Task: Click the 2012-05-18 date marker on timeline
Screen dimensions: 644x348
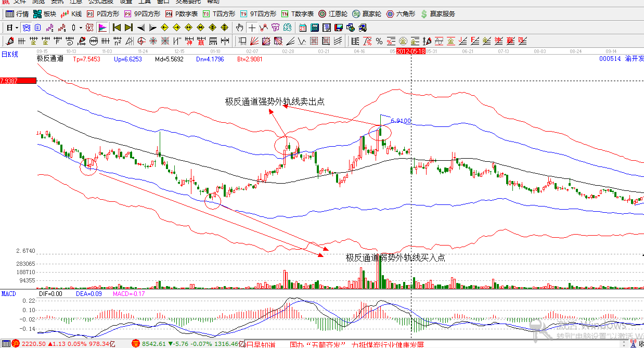Action: [410, 51]
